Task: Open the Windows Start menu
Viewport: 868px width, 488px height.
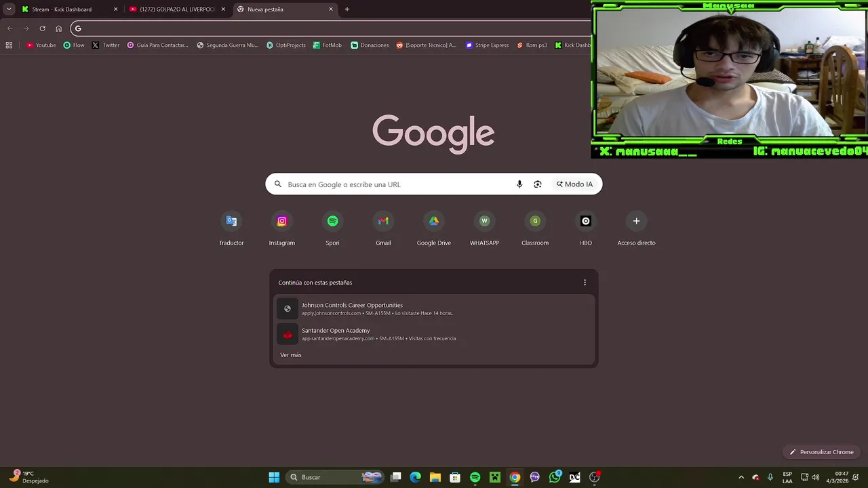Action: (x=274, y=477)
